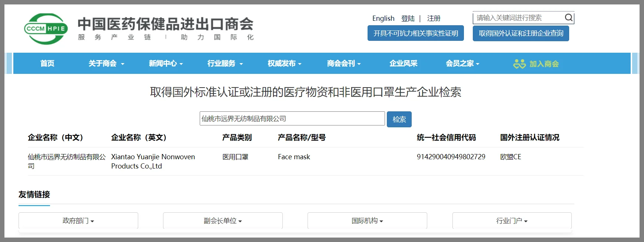The image size is (644, 242).
Task: Open the 注册 registration link
Action: pos(434,18)
